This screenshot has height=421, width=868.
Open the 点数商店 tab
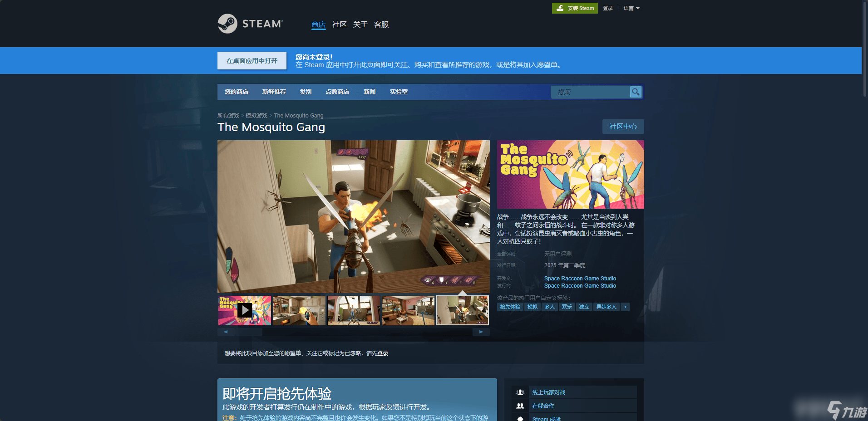tap(337, 92)
